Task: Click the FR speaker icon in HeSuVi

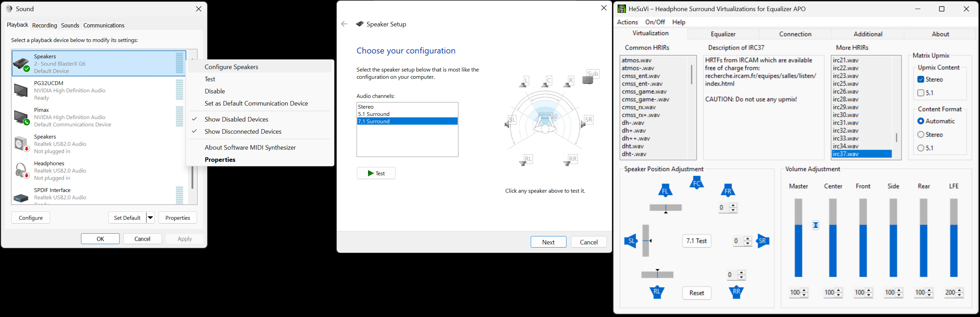Action: click(727, 190)
